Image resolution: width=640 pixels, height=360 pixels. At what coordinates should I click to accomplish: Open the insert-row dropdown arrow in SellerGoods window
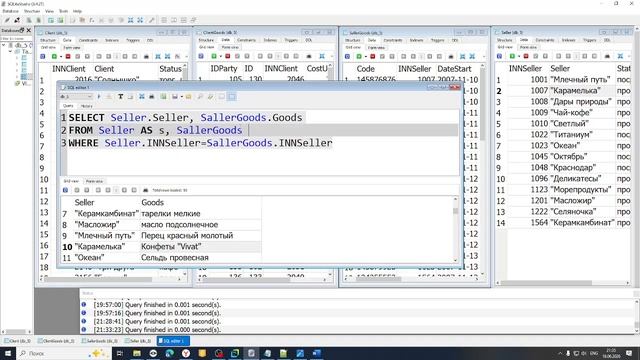pos(366,56)
